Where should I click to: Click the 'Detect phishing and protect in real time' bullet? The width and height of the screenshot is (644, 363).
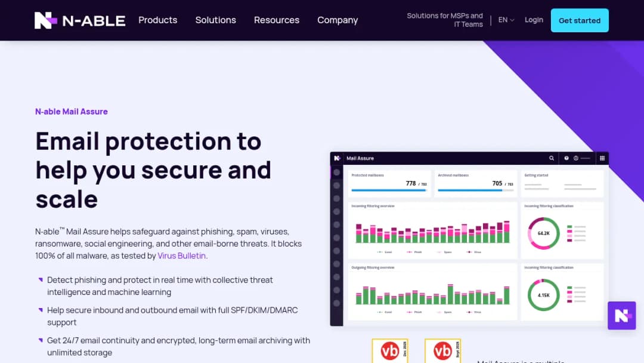click(x=160, y=286)
